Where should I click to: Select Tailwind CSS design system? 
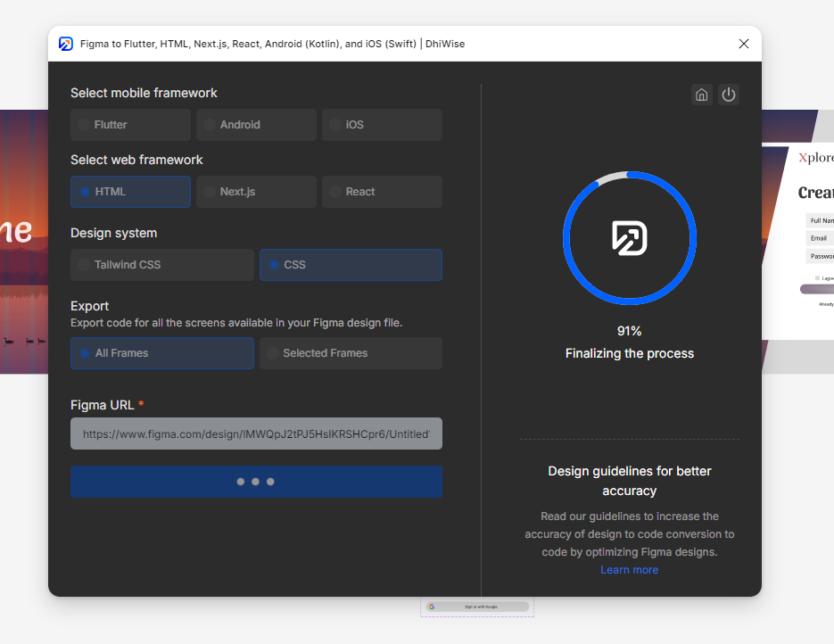pos(162,265)
